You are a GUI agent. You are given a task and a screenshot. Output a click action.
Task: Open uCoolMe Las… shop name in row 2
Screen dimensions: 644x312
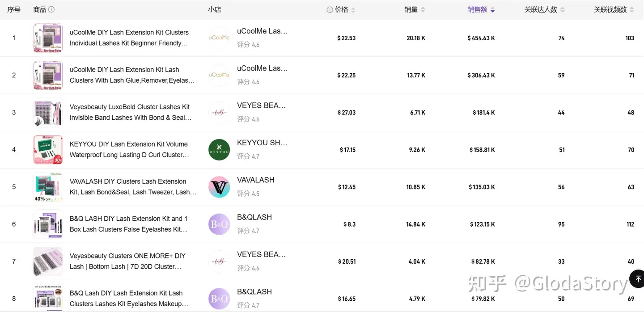coord(263,68)
